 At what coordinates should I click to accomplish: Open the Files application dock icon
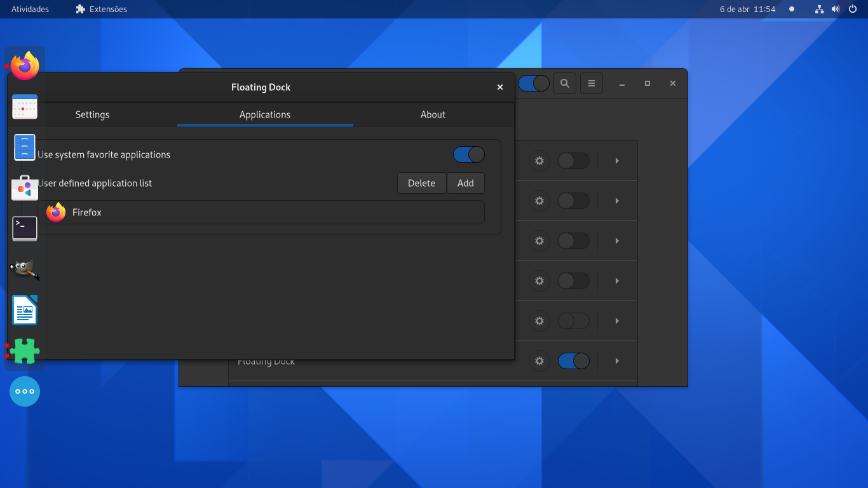[24, 147]
